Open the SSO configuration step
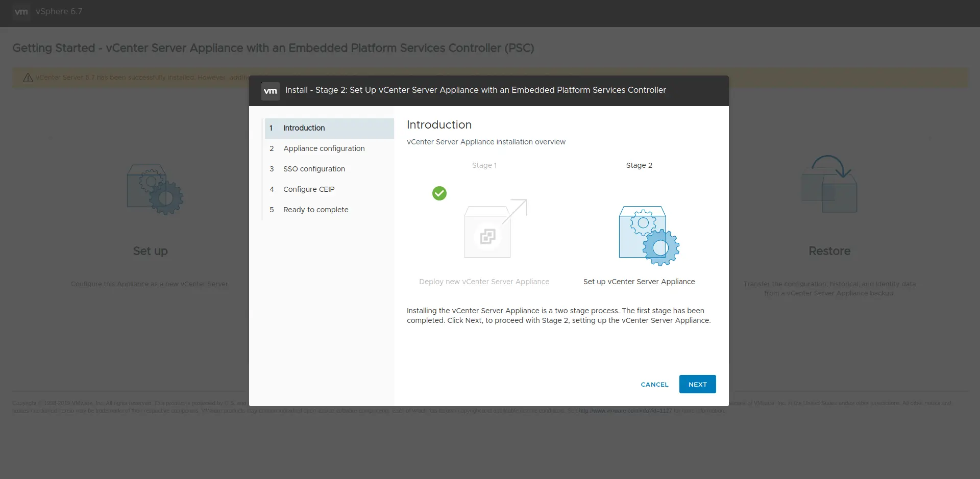 [329, 169]
